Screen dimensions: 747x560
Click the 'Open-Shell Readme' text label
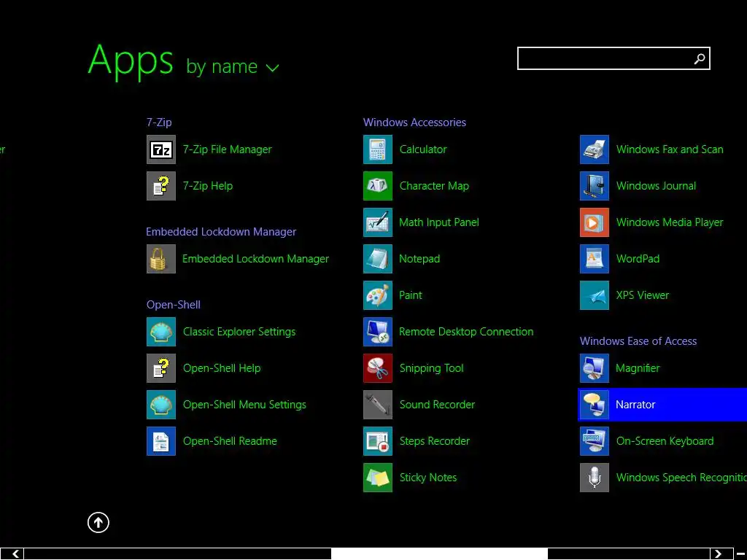(230, 441)
